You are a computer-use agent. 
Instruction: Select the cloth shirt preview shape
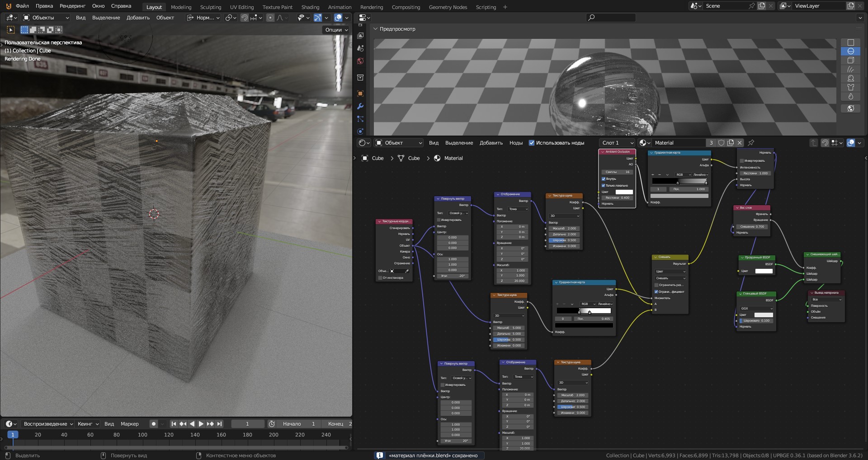coord(850,87)
